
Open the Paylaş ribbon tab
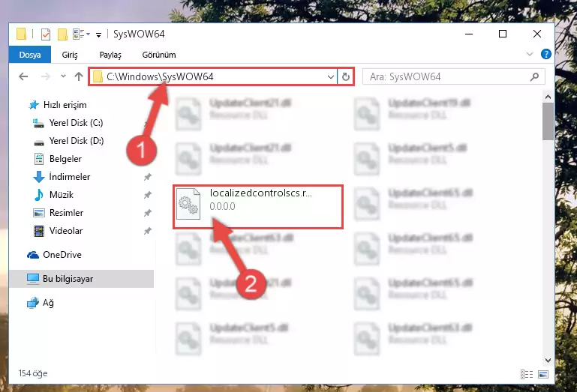pyautogui.click(x=110, y=55)
